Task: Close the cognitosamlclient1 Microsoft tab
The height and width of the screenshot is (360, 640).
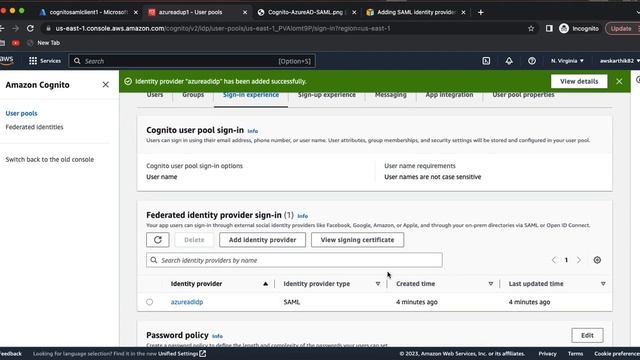Action: (136, 12)
